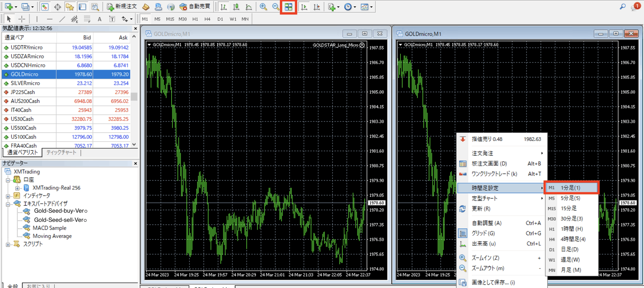Collapse the 口座 accounts tree node
644x288 pixels.
coord(8,180)
